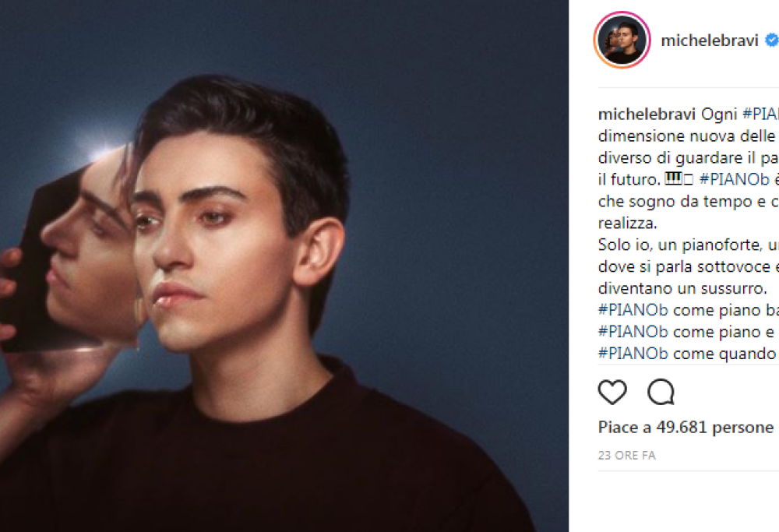Image resolution: width=779 pixels, height=532 pixels.
Task: Open michelebravi profile from header username
Action: 709,41
